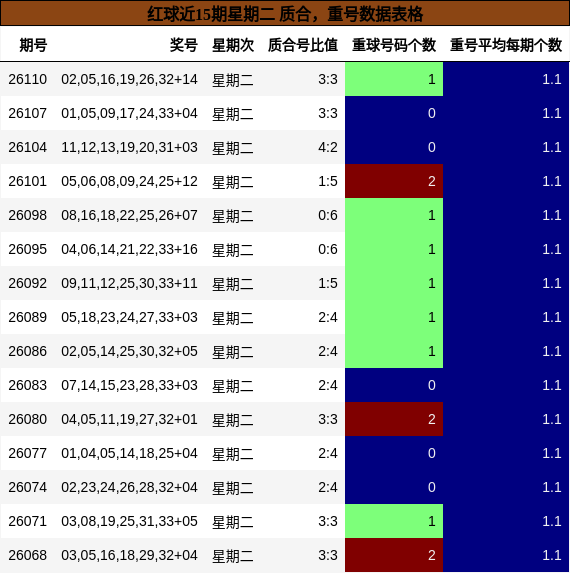Click issue number 26104
Screen dimensions: 570x573
point(28,147)
